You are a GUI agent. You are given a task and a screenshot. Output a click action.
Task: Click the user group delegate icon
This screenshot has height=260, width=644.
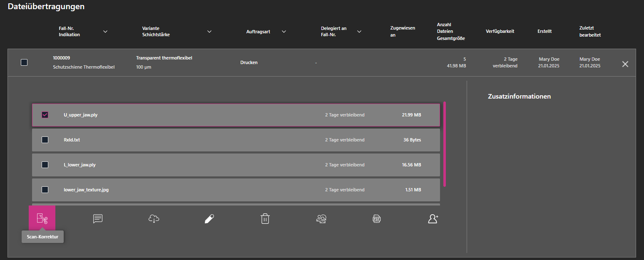(321, 219)
